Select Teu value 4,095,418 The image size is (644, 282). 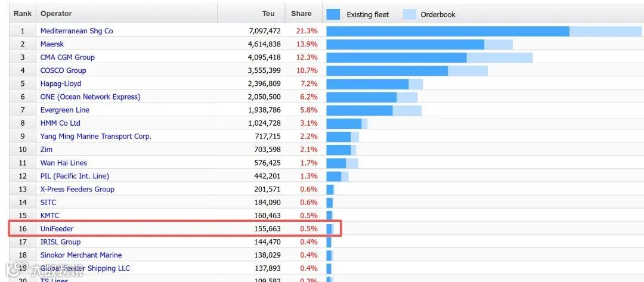click(265, 57)
